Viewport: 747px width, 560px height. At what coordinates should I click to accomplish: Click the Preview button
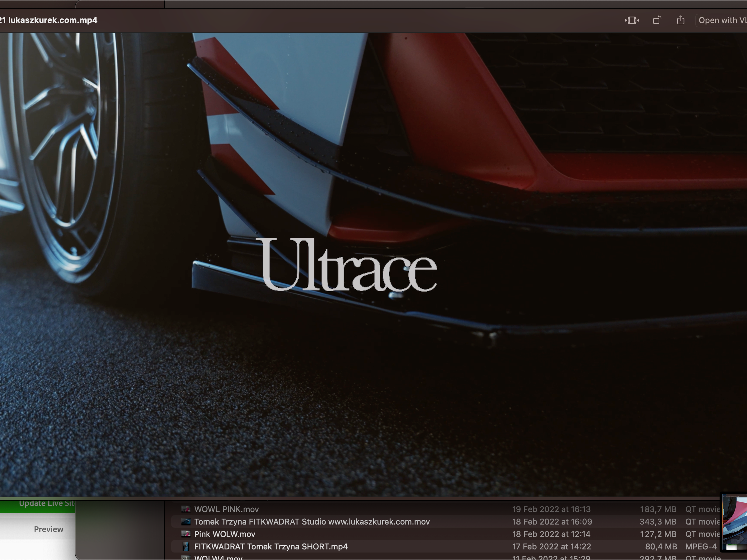(x=48, y=529)
